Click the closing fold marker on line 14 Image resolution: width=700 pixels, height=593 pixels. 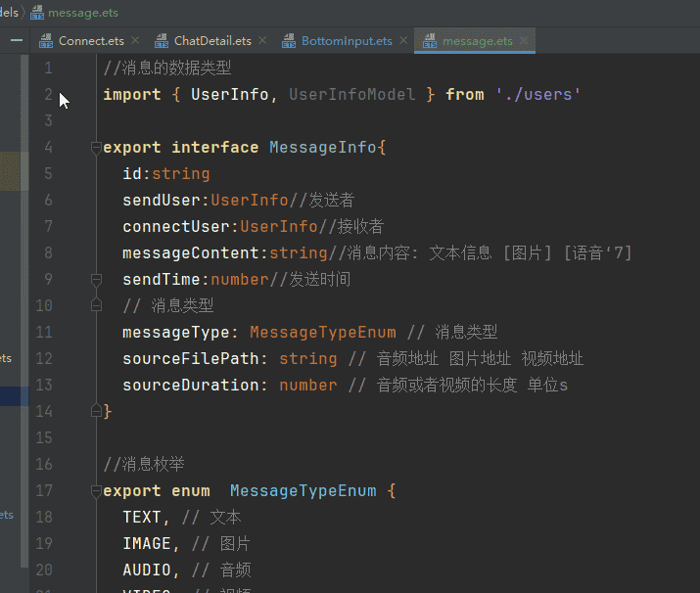coord(96,411)
